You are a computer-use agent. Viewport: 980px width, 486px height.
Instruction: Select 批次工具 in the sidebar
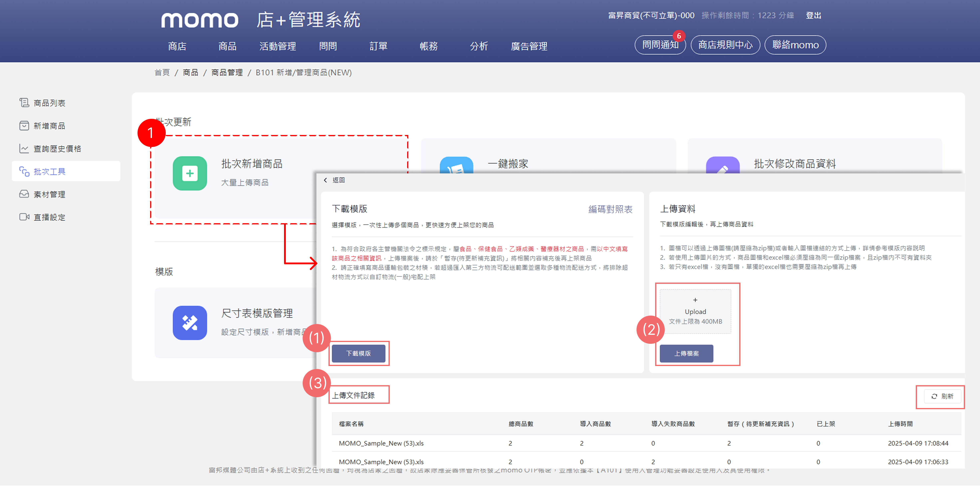click(66, 171)
